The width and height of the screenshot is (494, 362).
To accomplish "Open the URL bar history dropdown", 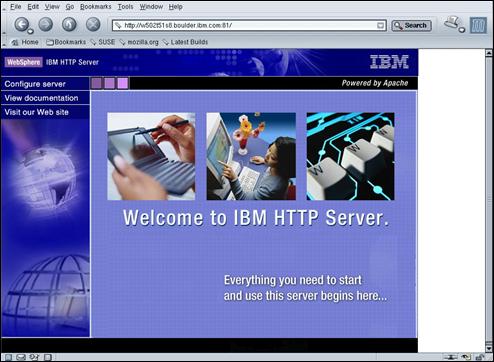I will [x=380, y=26].
